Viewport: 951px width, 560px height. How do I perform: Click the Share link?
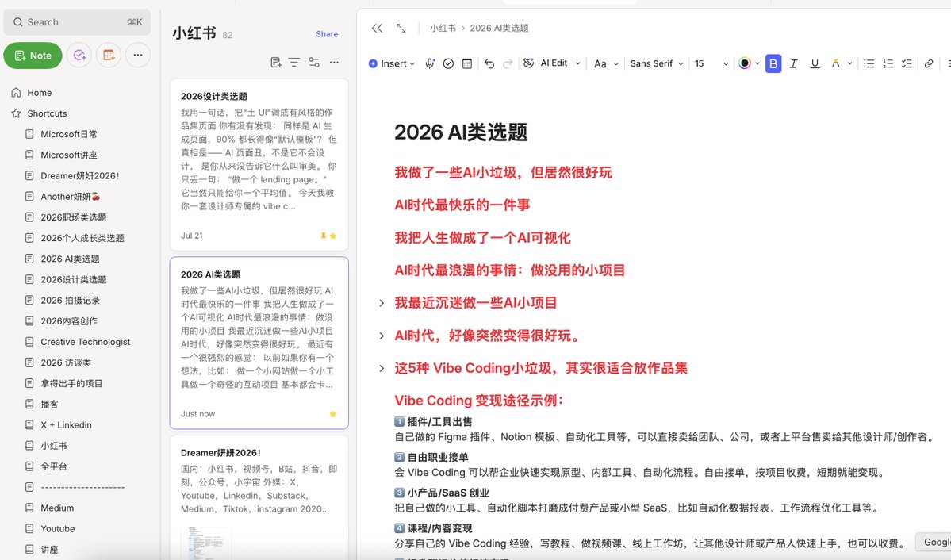click(x=327, y=34)
